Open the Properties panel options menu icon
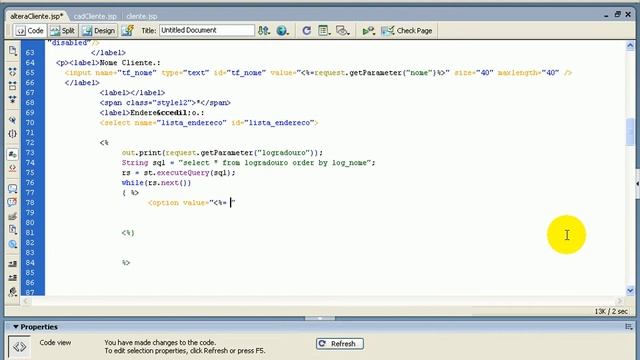 pyautogui.click(x=629, y=327)
